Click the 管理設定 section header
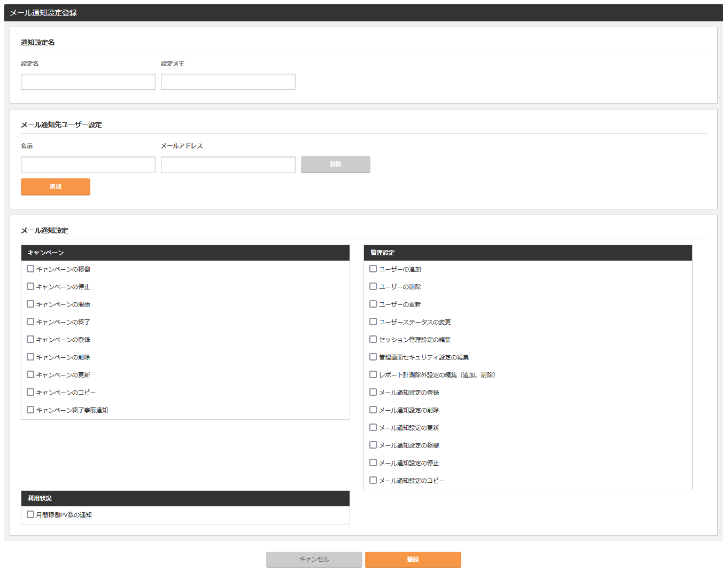 coord(528,253)
